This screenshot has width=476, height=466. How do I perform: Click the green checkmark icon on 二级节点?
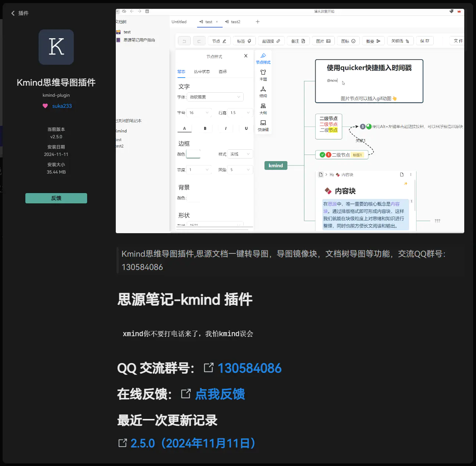pos(322,155)
